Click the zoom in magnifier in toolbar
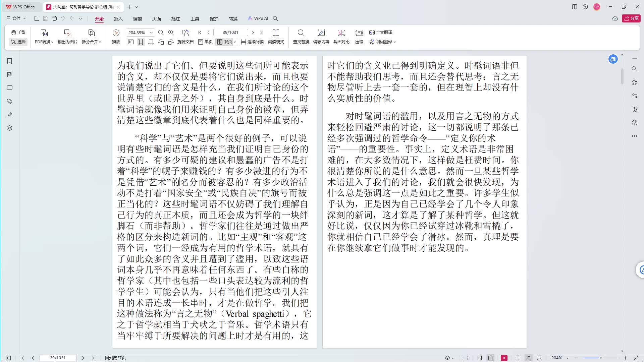Screen dimensions: 644x362 (x=171, y=33)
